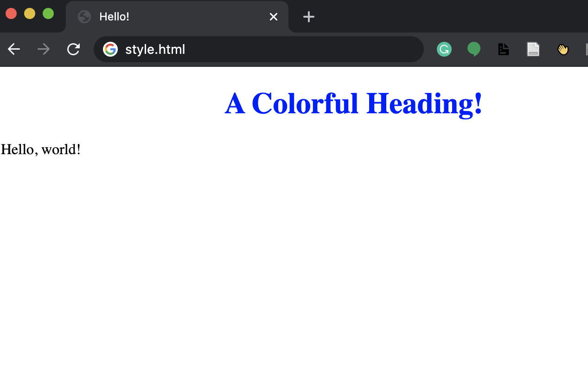Open the white page extension icon
The image size is (588, 377).
click(533, 49)
